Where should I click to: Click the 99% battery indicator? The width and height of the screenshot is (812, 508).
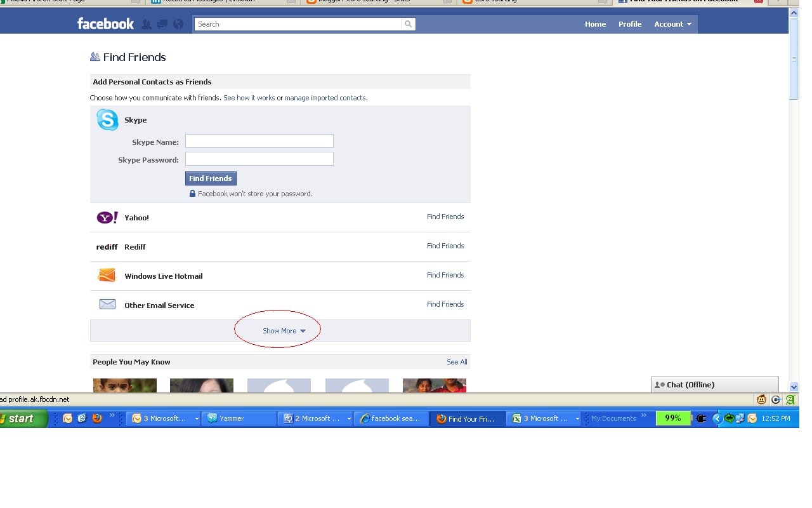673,418
